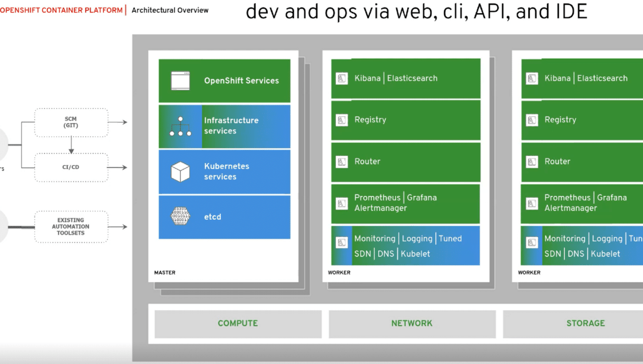Click "SDN" in the left worker panel
The width and height of the screenshot is (643, 364).
coord(363,254)
